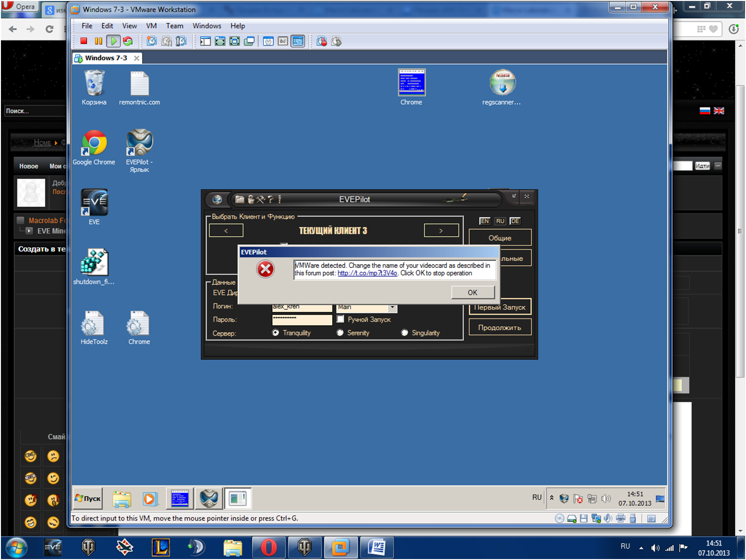Click the console view icon in toolbar
746x560 pixels.
coord(298,41)
